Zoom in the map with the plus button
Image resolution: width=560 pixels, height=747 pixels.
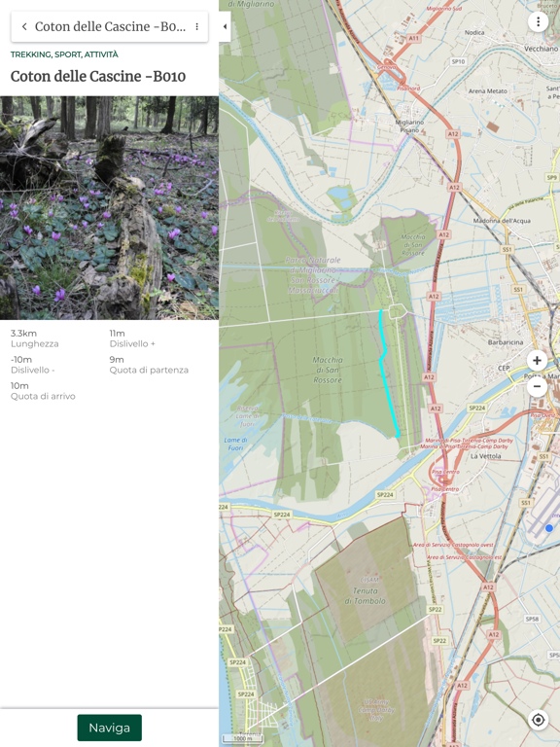click(x=537, y=361)
